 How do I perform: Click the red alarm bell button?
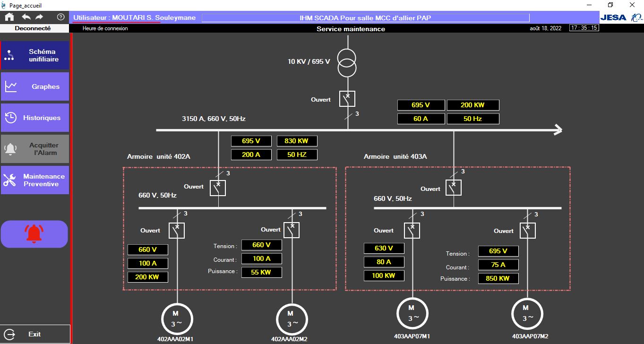pos(34,234)
